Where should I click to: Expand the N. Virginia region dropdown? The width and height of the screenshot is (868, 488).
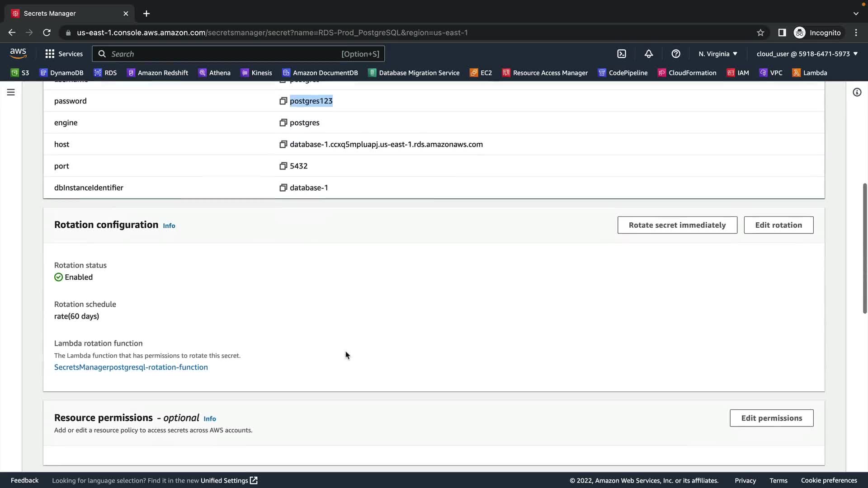(x=718, y=54)
